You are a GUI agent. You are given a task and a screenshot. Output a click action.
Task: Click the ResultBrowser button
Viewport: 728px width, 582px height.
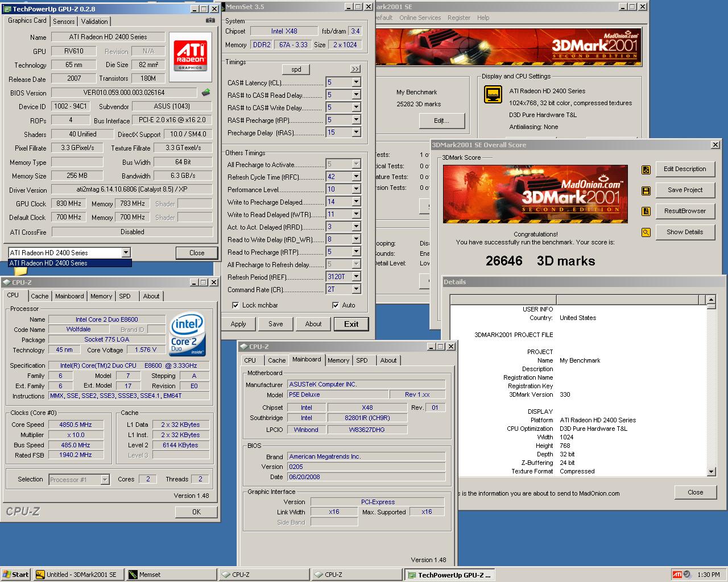(x=685, y=211)
